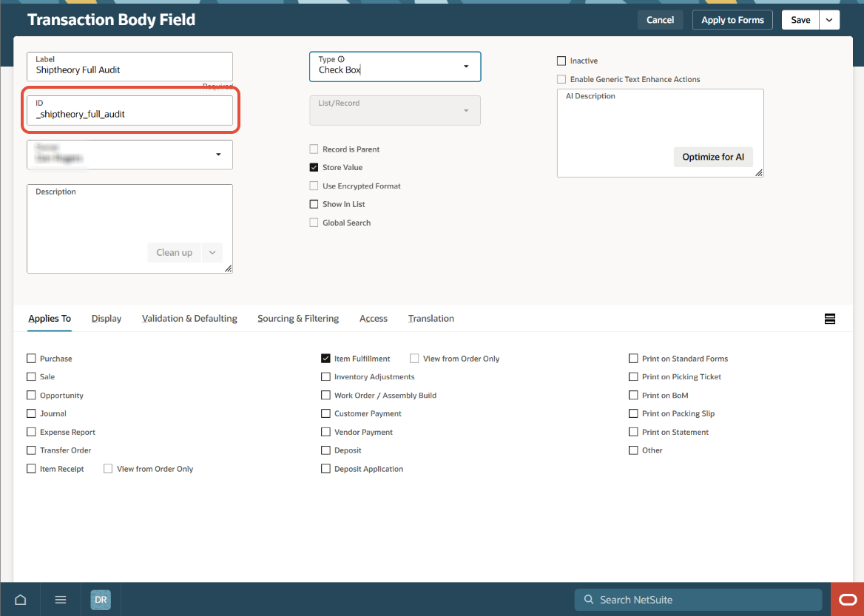Open the blurred owner dropdown

(129, 155)
